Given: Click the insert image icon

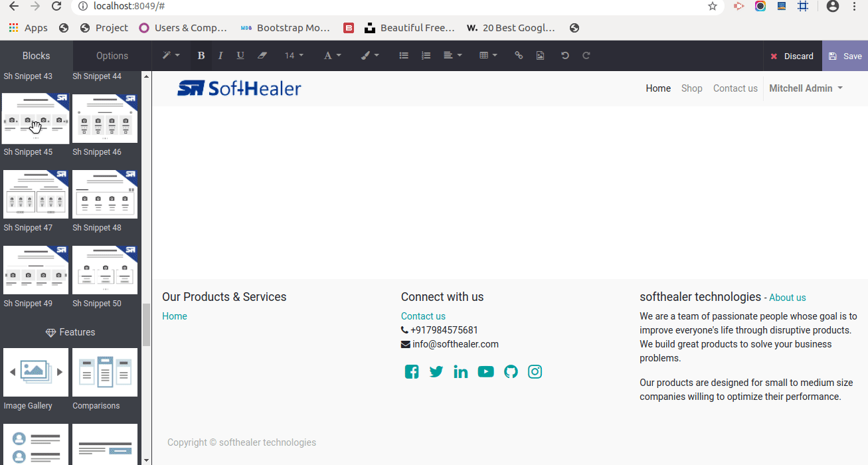Looking at the screenshot, I should (x=541, y=56).
